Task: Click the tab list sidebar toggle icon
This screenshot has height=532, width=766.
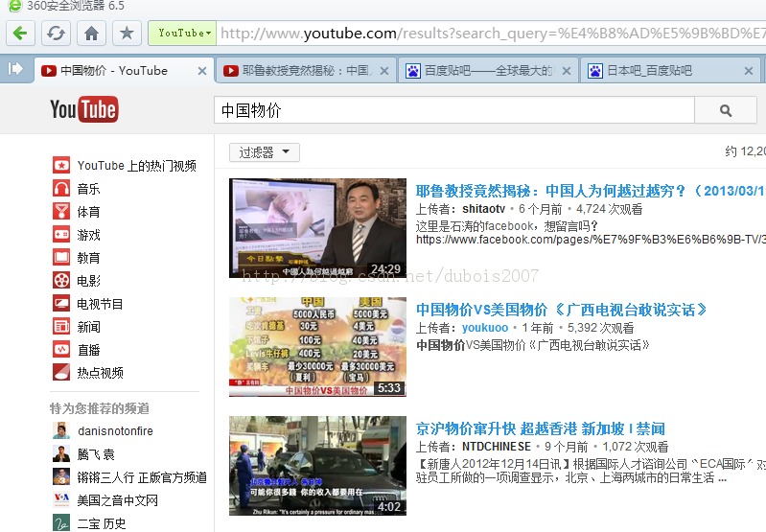Action: (x=15, y=69)
